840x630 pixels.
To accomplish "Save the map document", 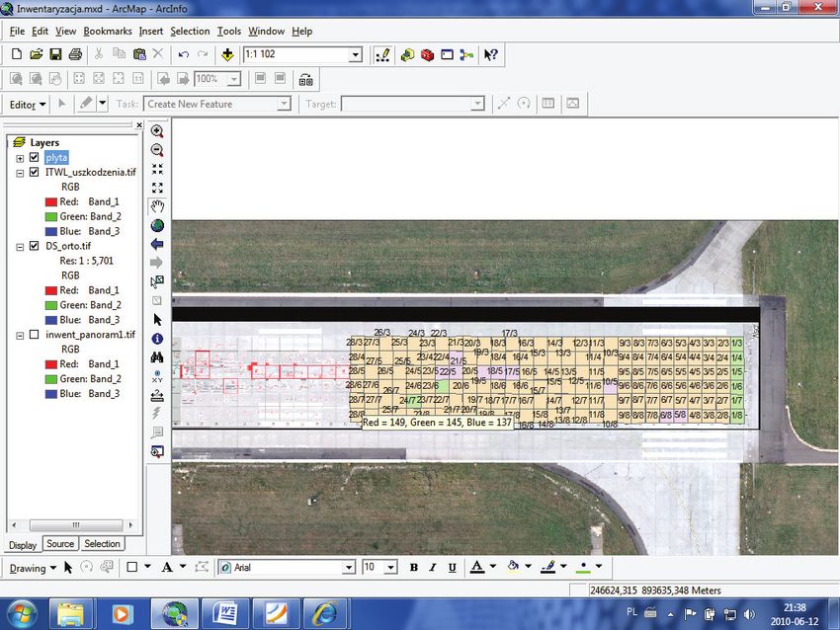I will [x=55, y=54].
